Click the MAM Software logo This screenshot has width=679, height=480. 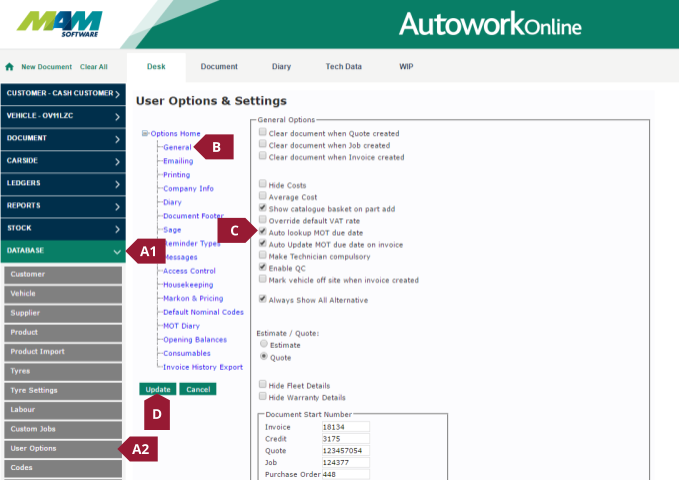tap(60, 23)
